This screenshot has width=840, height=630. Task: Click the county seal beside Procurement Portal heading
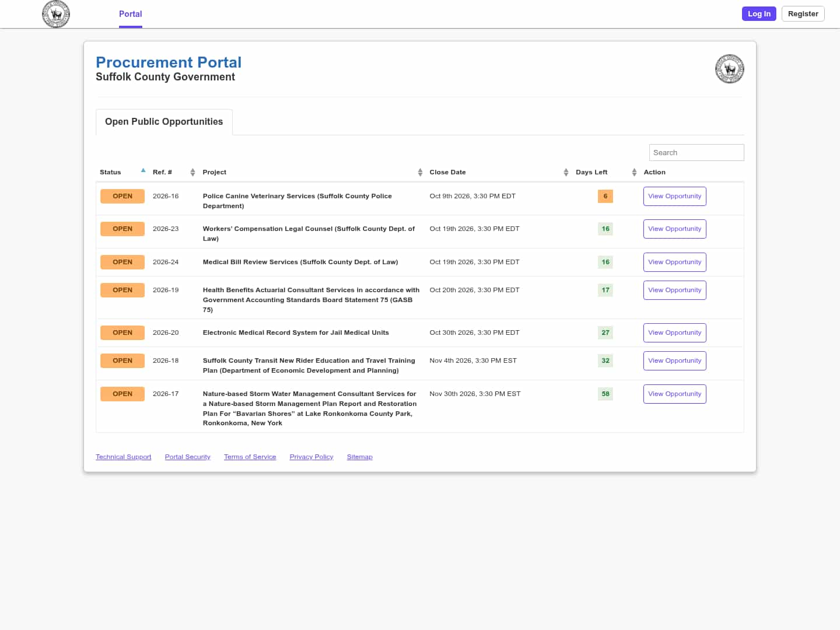pos(729,69)
